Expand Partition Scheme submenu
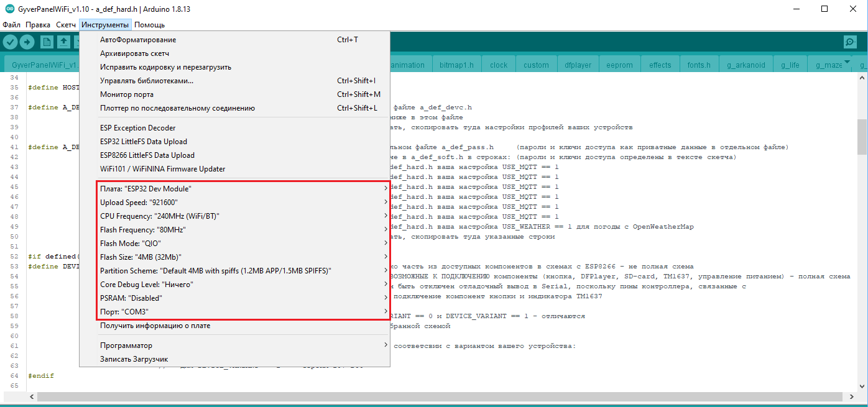The image size is (868, 407). [234, 270]
